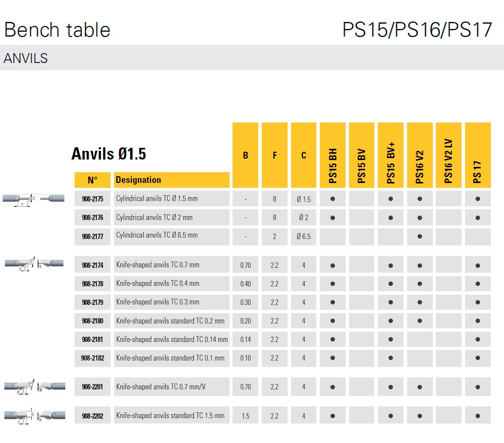Click the PS15 BV column header
This screenshot has height=443, width=504.
362,155
